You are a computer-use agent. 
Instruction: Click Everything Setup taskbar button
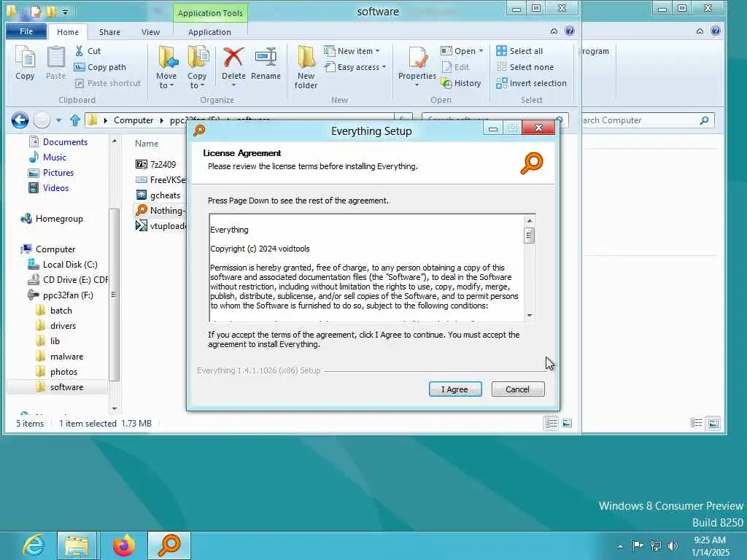[x=169, y=545]
